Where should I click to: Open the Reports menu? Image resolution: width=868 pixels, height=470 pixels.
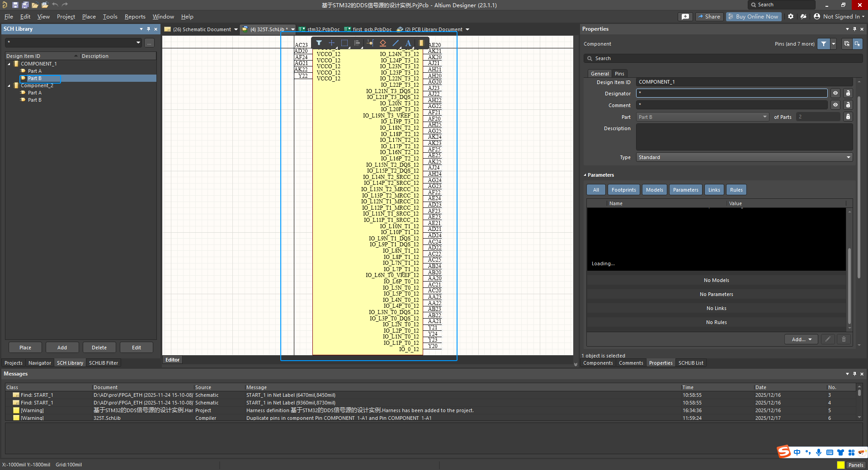(x=135, y=16)
